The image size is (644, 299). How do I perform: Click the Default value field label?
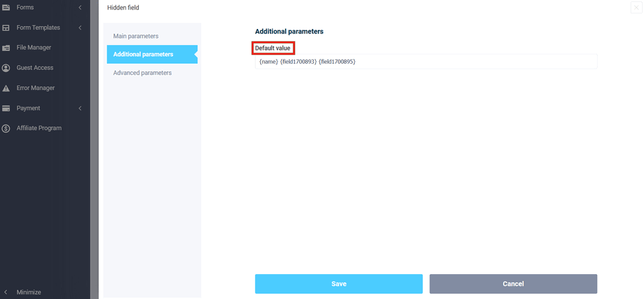click(273, 48)
